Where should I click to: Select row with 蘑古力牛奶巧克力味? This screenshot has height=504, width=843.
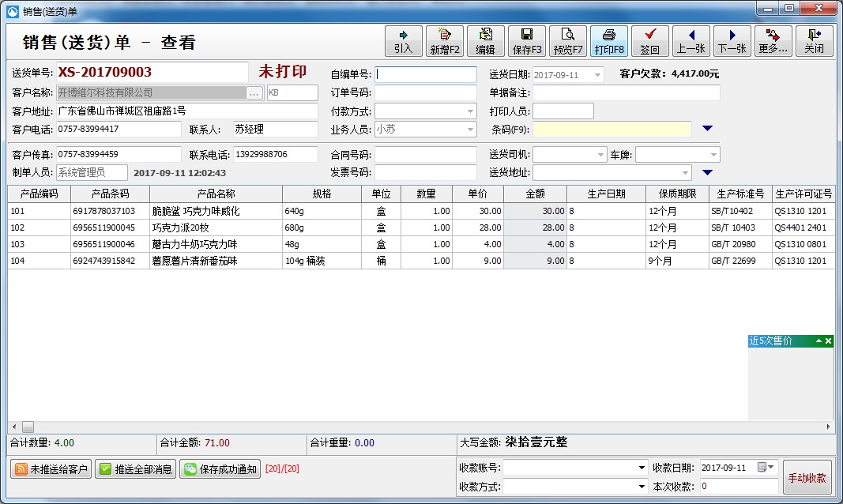(x=421, y=244)
